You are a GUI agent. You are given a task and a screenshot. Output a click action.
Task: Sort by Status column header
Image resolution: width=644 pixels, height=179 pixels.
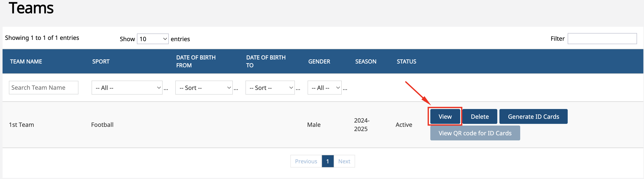pyautogui.click(x=406, y=62)
